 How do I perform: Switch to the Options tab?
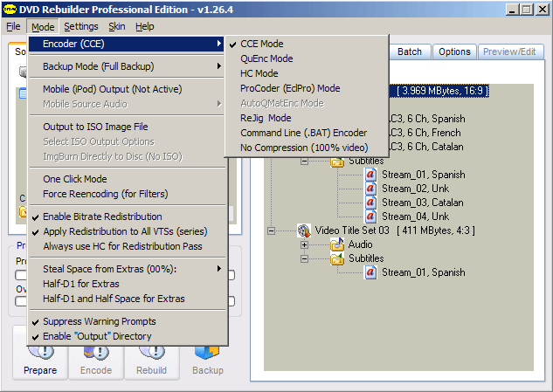tap(454, 52)
